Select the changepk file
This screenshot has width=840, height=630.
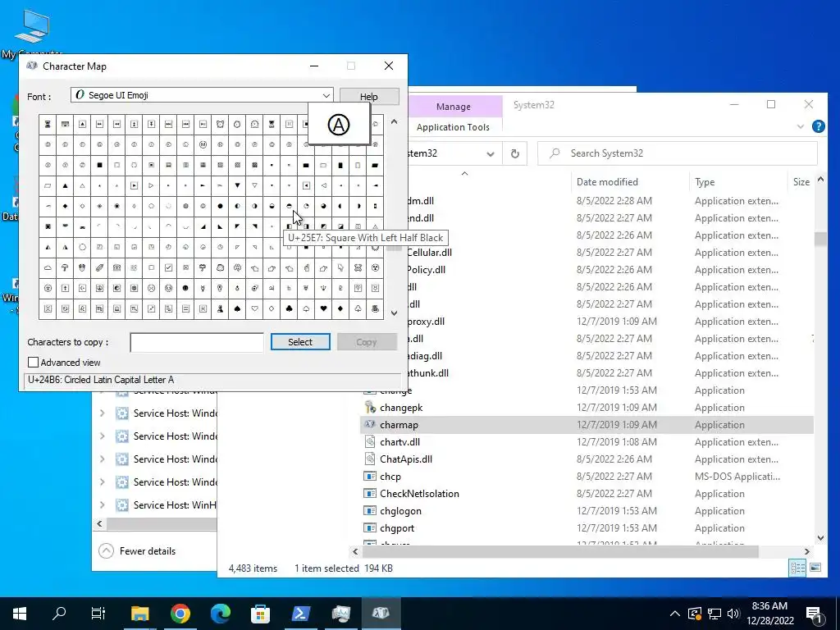[401, 408]
